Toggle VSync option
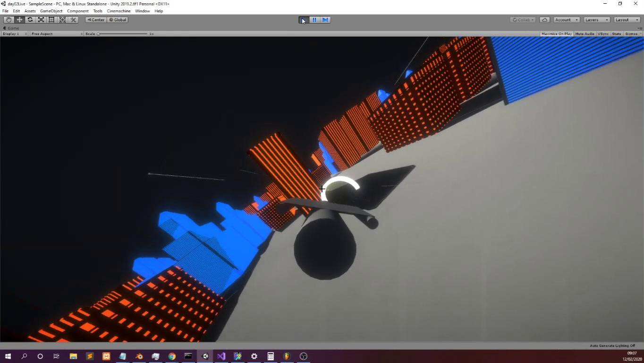 [x=603, y=34]
